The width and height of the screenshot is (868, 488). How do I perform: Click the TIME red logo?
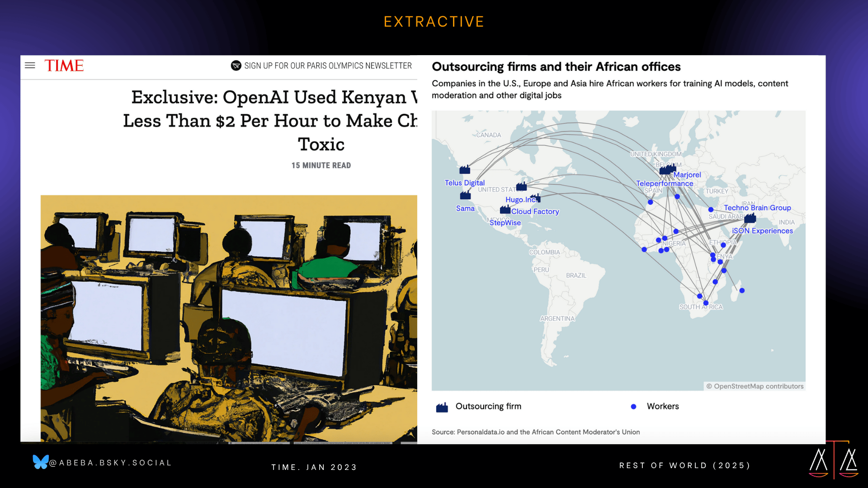[64, 66]
